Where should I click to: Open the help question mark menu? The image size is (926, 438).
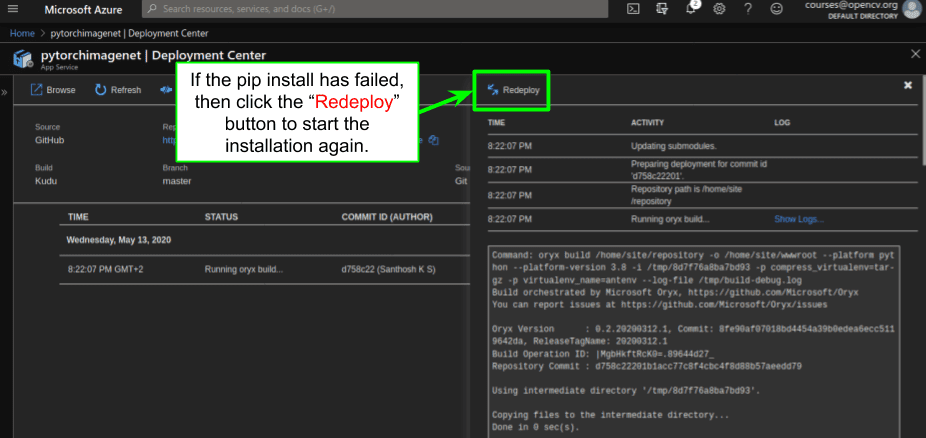(748, 9)
